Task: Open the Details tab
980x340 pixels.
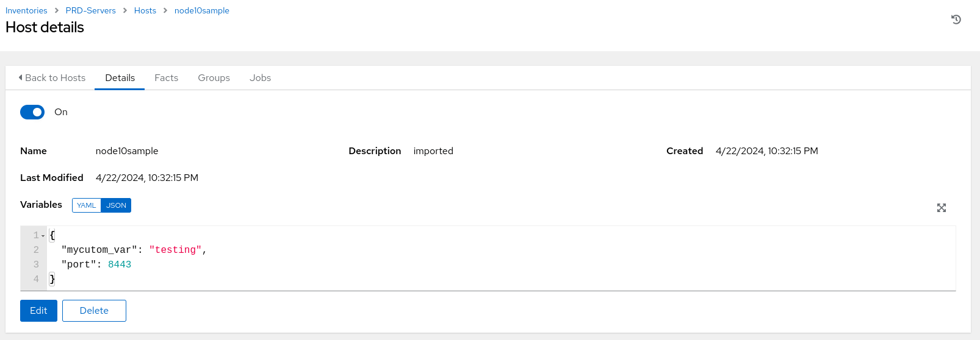Action: point(120,78)
